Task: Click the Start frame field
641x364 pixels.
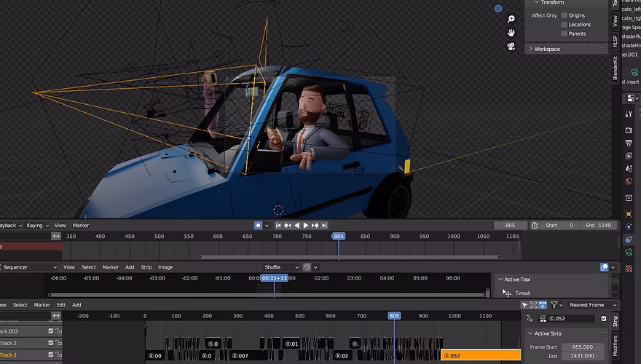Action: point(559,226)
